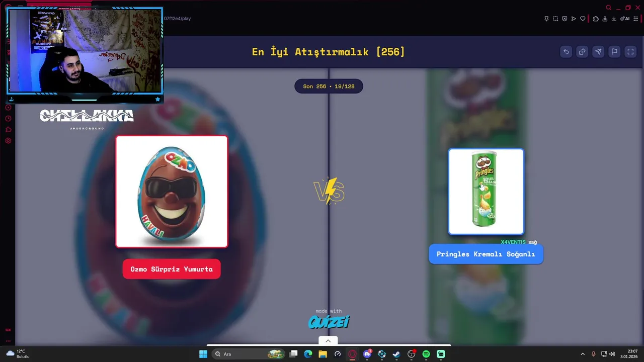Open Task View from the taskbar
The height and width of the screenshot is (362, 644).
click(x=294, y=354)
